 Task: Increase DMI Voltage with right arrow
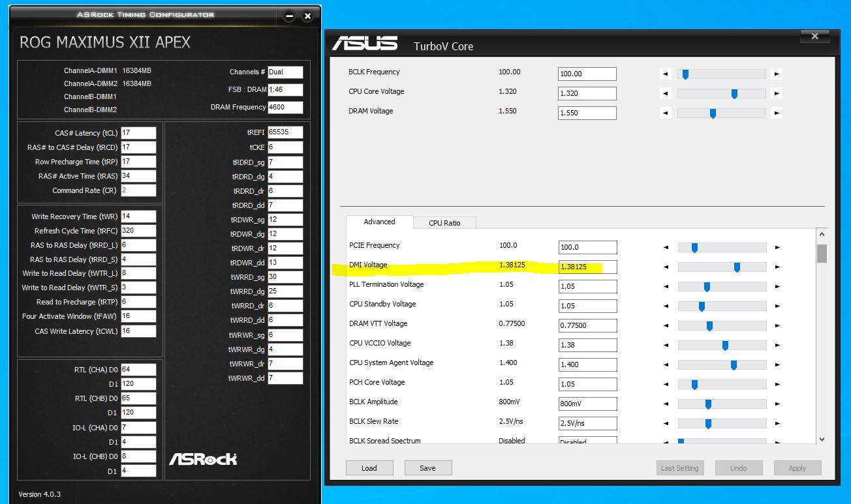(777, 267)
